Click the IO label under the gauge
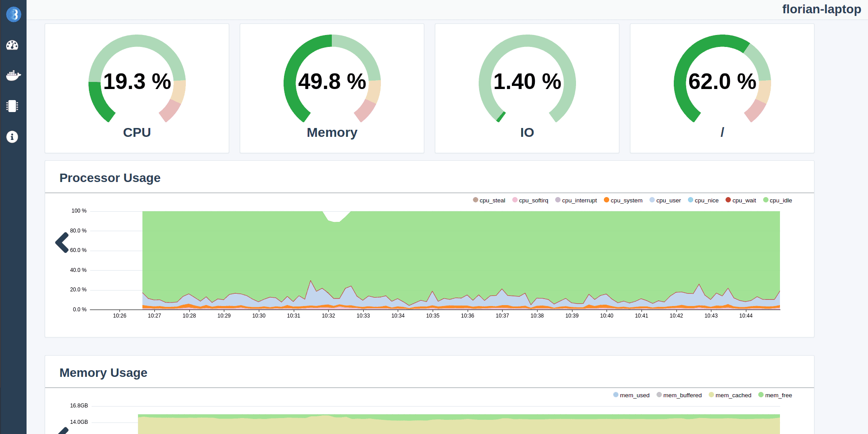868x434 pixels. pyautogui.click(x=527, y=132)
